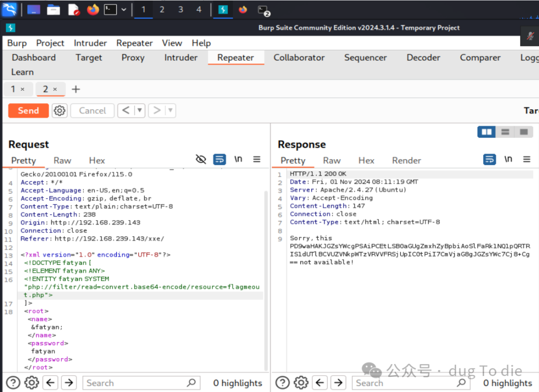Go back to previous request in history
539x392 pixels.
(x=126, y=111)
